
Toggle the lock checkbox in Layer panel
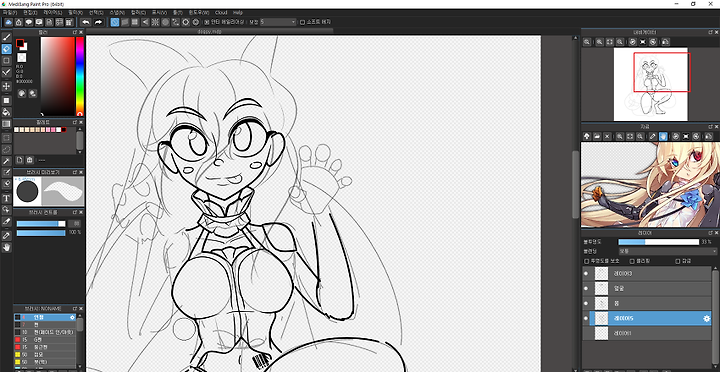point(678,261)
